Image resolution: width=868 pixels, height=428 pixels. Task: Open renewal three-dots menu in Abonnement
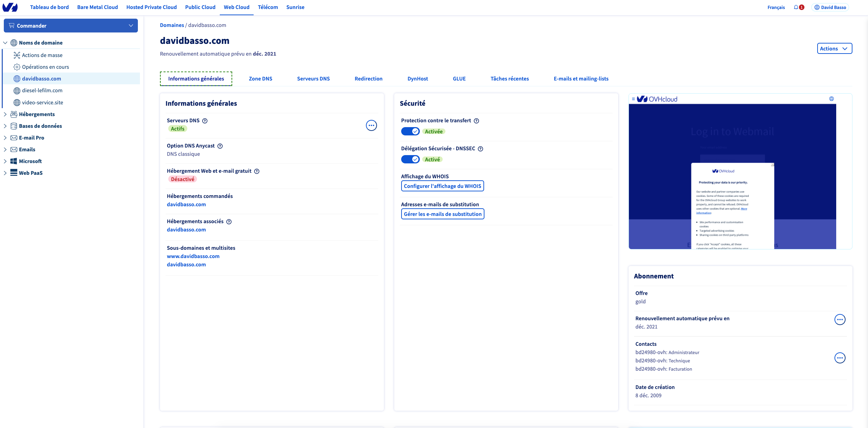[x=840, y=320]
